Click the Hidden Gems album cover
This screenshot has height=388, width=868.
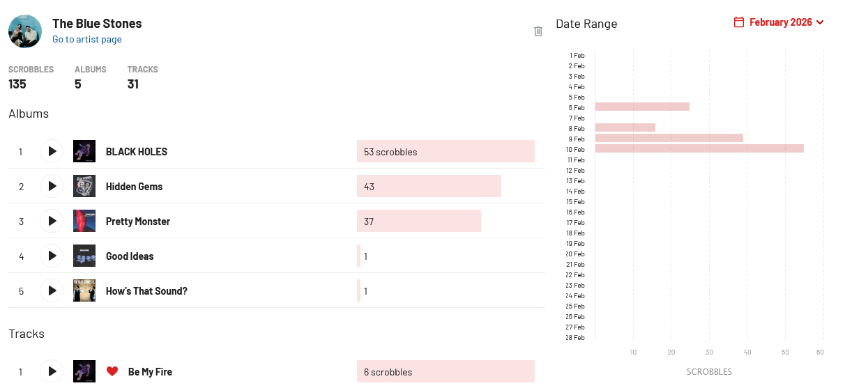click(84, 186)
